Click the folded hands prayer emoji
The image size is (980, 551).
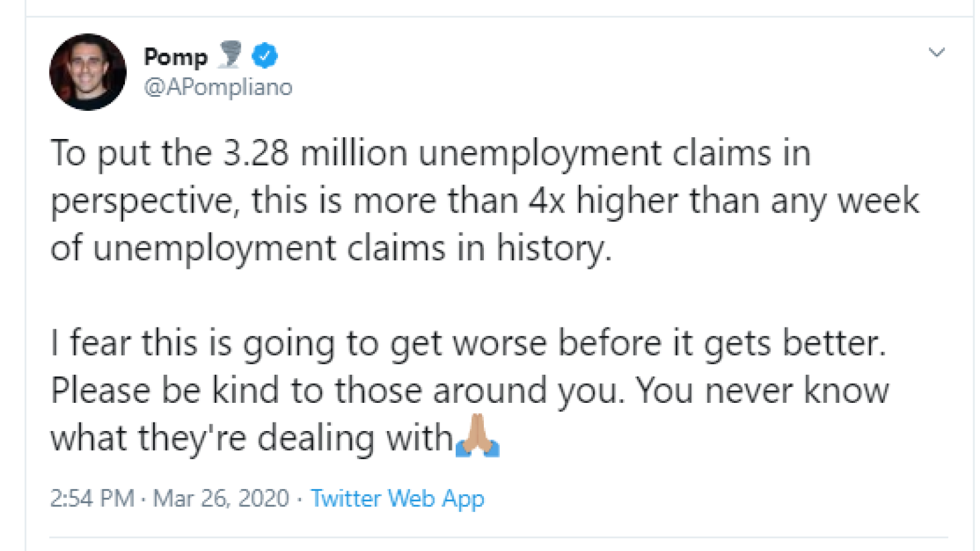[x=478, y=436]
